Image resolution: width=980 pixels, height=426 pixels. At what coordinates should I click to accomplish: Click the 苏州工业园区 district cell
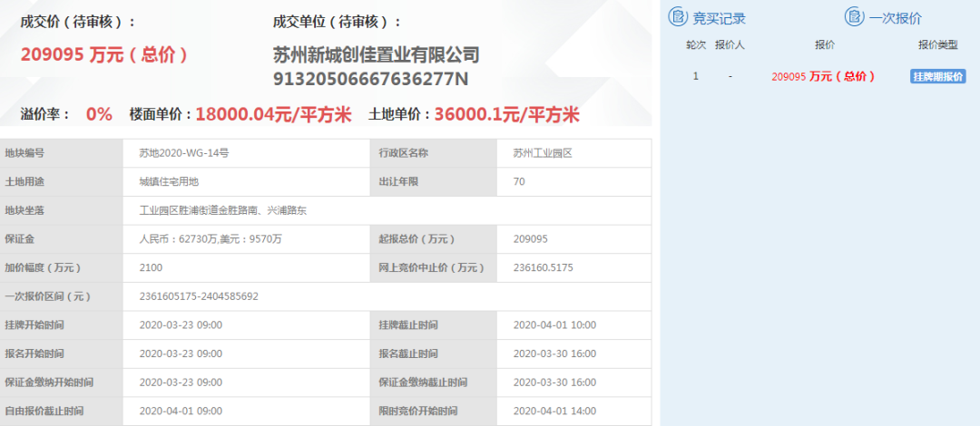[x=543, y=153]
